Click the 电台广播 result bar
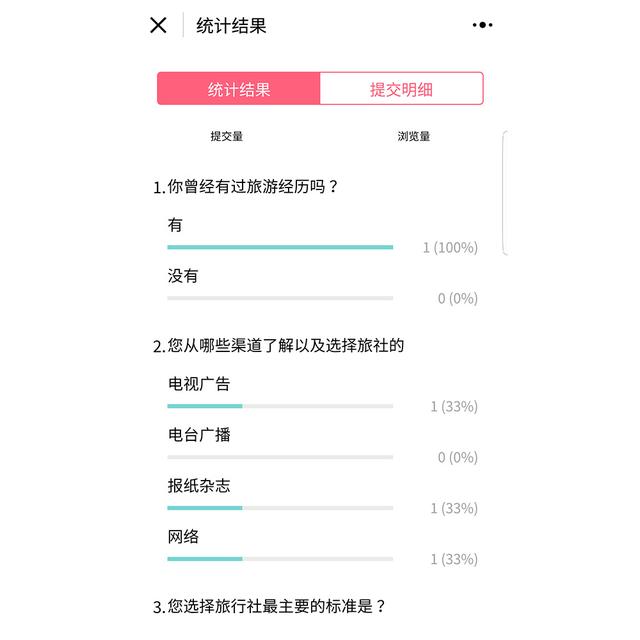The image size is (640, 640). (280, 457)
